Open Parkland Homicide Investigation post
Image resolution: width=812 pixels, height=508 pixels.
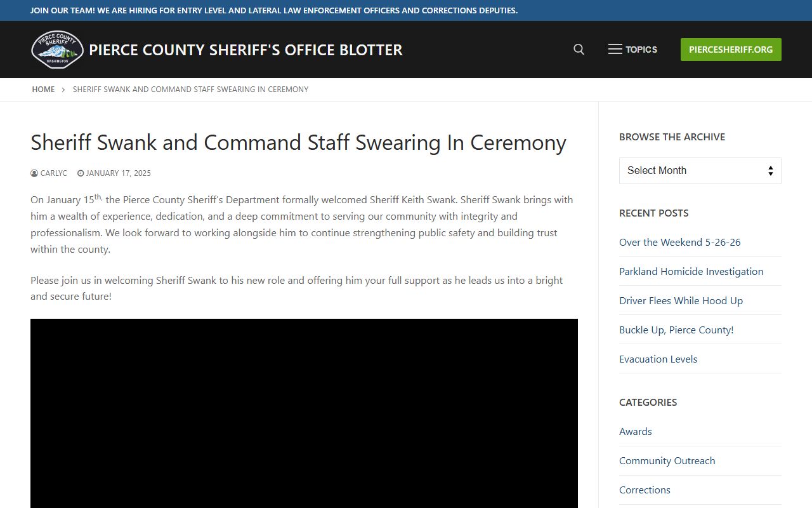691,271
